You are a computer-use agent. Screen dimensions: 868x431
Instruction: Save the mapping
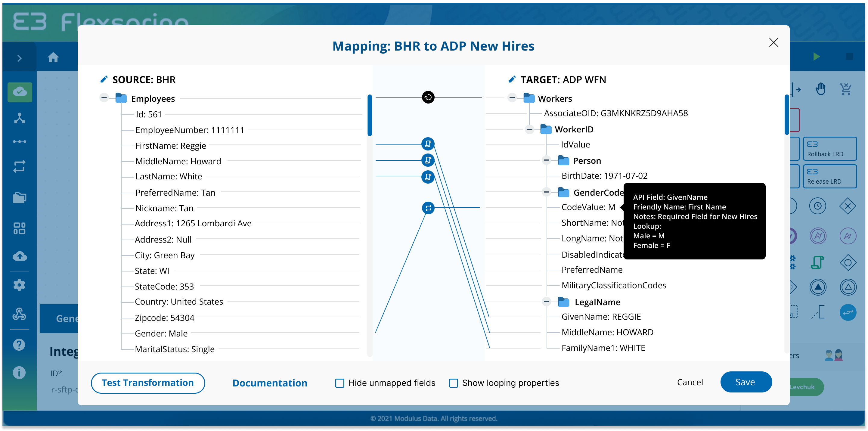746,382
